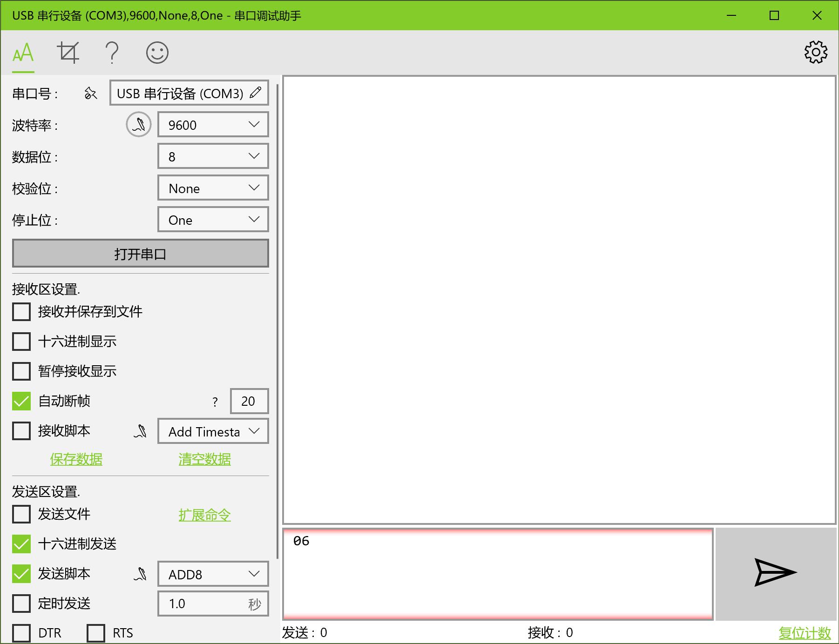Screen dimensions: 839x644
Task: Click the 复位计数 link
Action: tap(805, 633)
